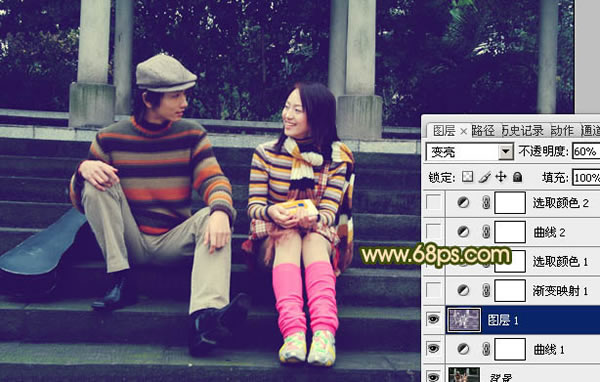Viewport: 600px width, 382px height.
Task: Hide the 图层 1 layer via eye icon
Action: [x=433, y=319]
